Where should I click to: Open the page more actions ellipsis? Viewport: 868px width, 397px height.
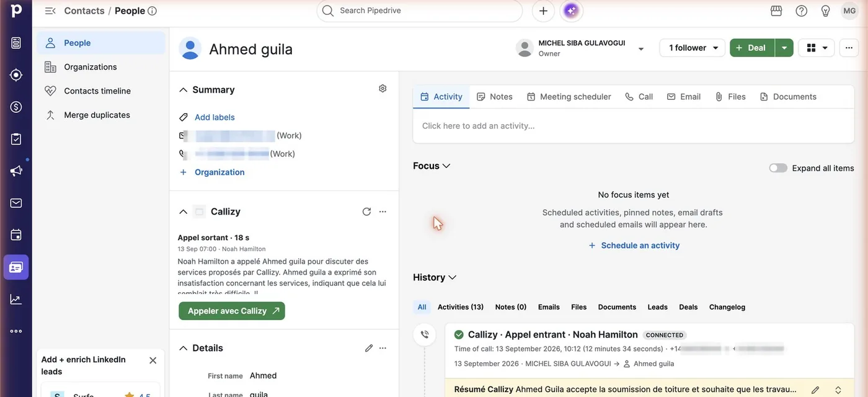coord(849,48)
